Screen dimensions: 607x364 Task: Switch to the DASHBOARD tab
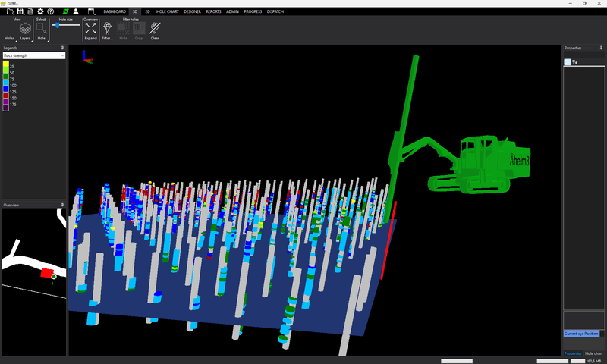(115, 11)
